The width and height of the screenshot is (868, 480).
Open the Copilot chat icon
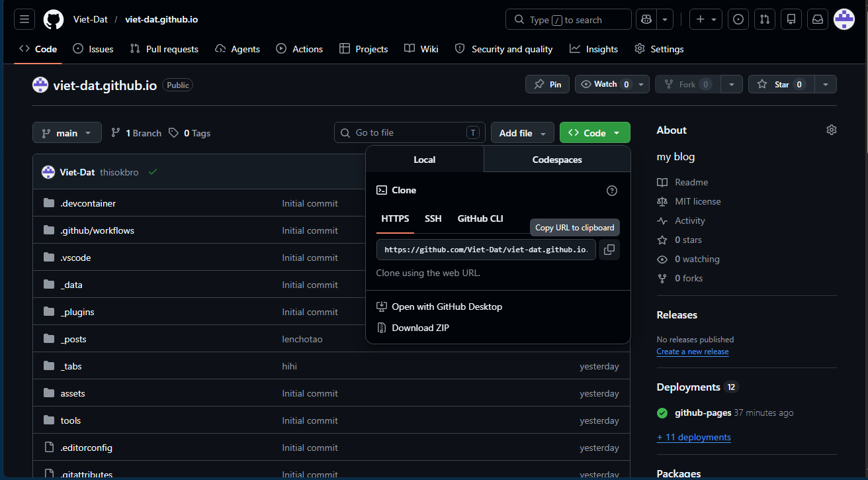pos(646,19)
